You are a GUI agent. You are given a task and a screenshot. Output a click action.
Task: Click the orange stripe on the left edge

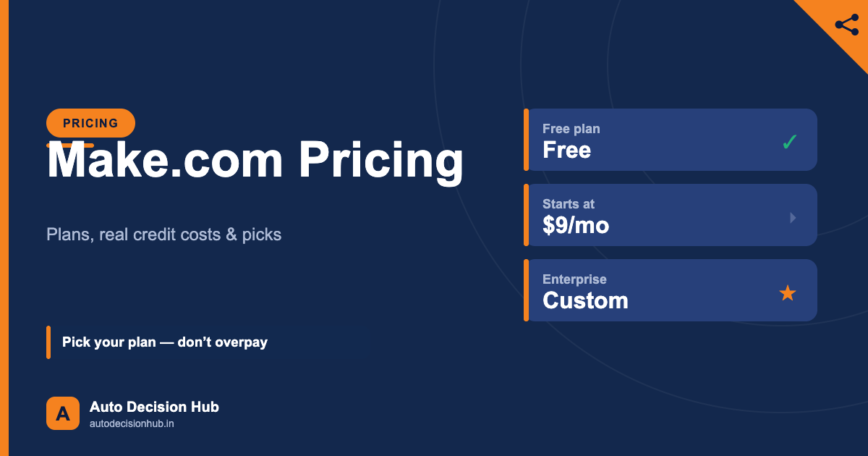(x=4, y=228)
